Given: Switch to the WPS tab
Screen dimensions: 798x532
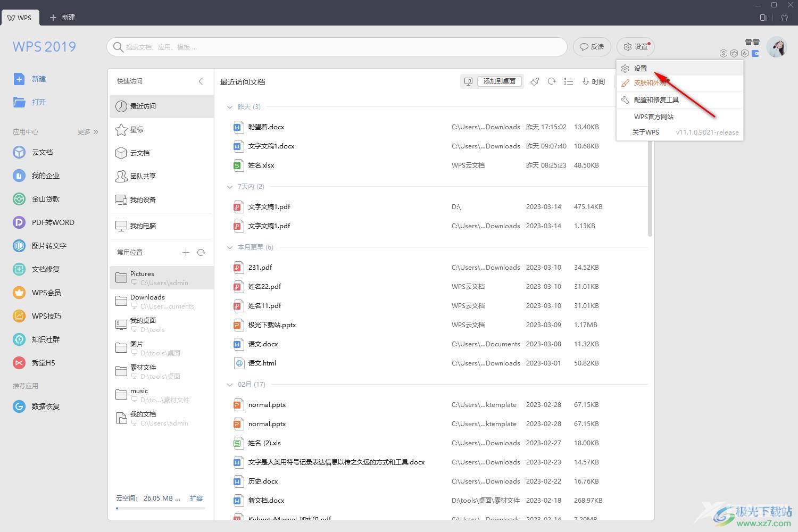Looking at the screenshot, I should [x=20, y=18].
